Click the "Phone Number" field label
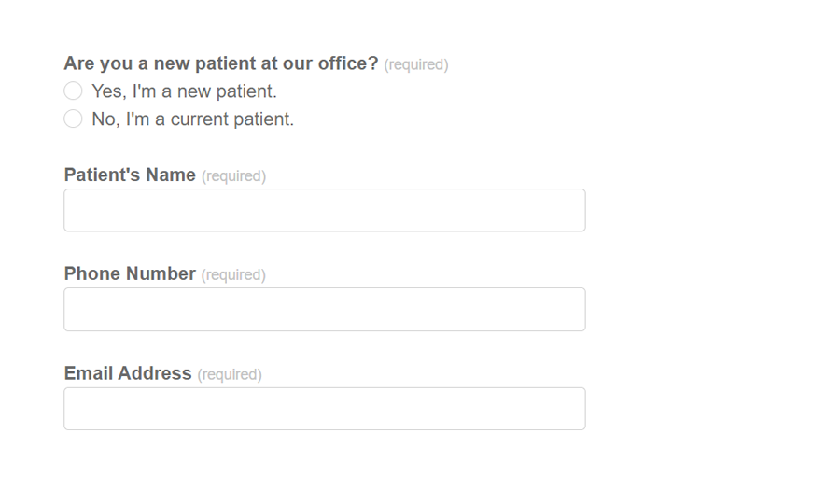This screenshot has height=504, width=827. pos(130,274)
